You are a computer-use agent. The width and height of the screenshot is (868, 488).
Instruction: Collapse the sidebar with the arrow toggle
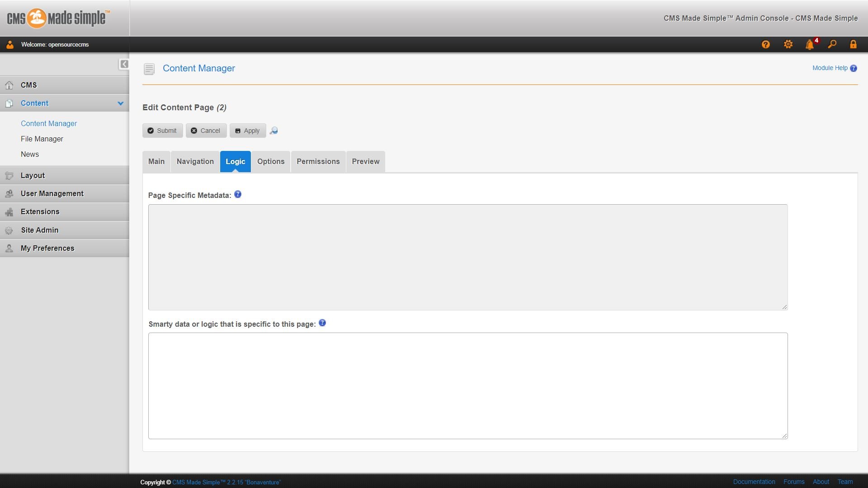[124, 64]
